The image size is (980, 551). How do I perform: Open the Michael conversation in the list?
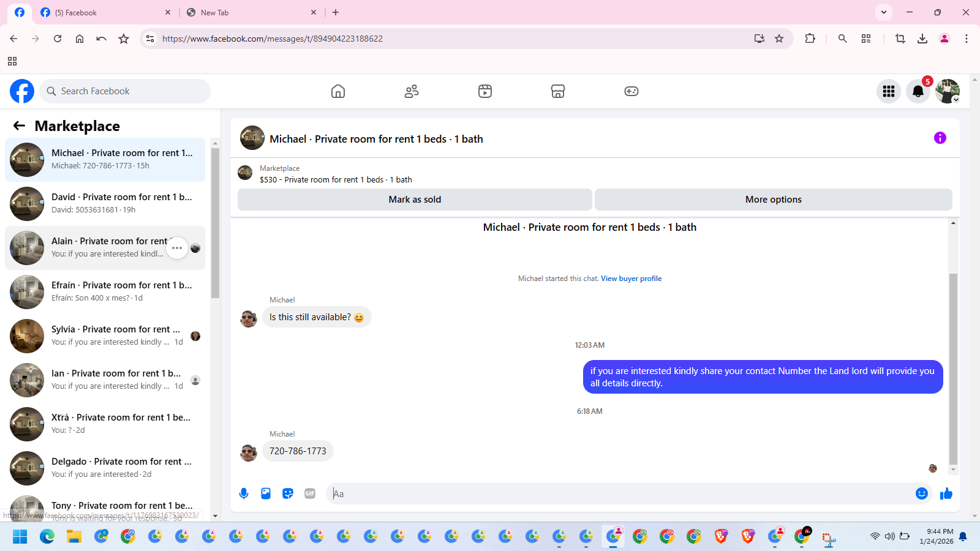(x=105, y=160)
